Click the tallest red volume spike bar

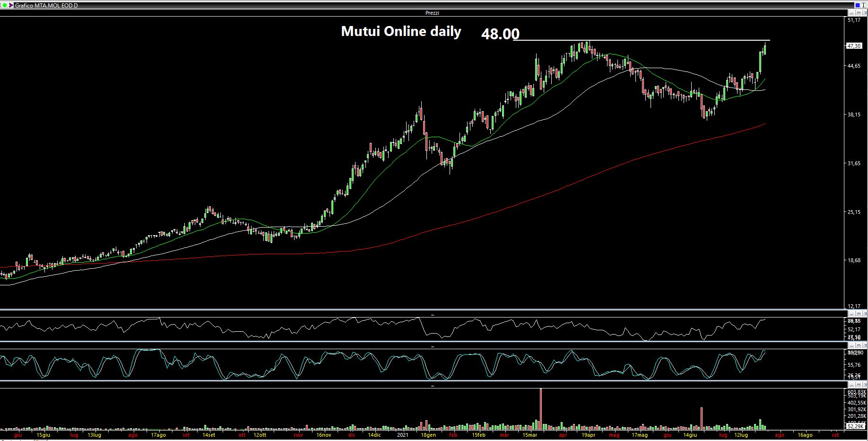(540, 408)
